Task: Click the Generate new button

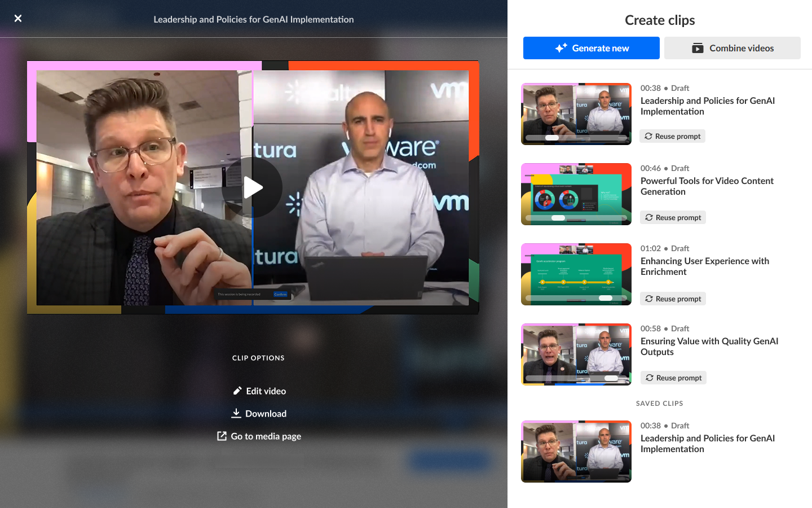Action: coord(592,48)
